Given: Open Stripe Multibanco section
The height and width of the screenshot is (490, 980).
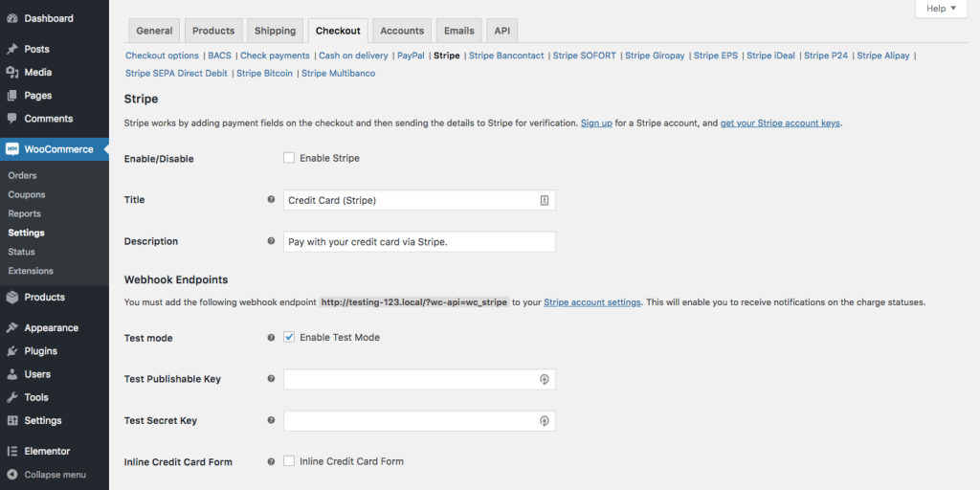Looking at the screenshot, I should point(338,74).
